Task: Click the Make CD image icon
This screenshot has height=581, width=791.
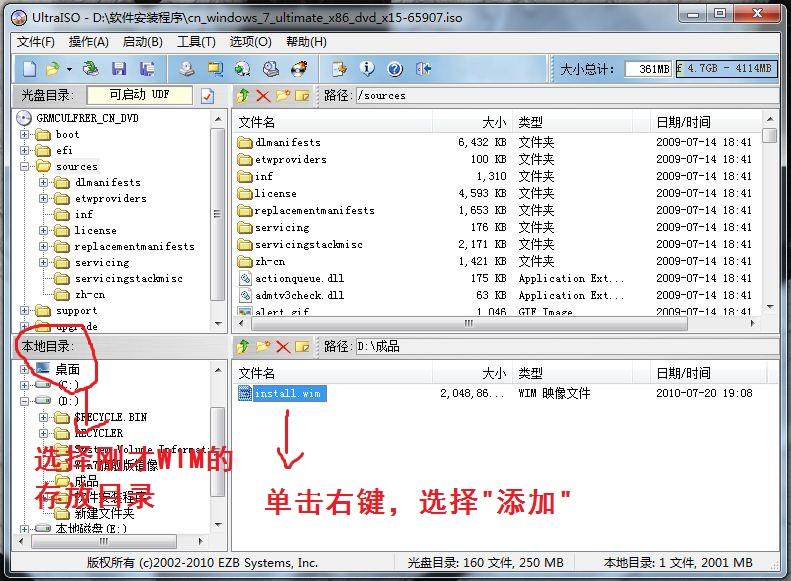Action: pos(187,69)
